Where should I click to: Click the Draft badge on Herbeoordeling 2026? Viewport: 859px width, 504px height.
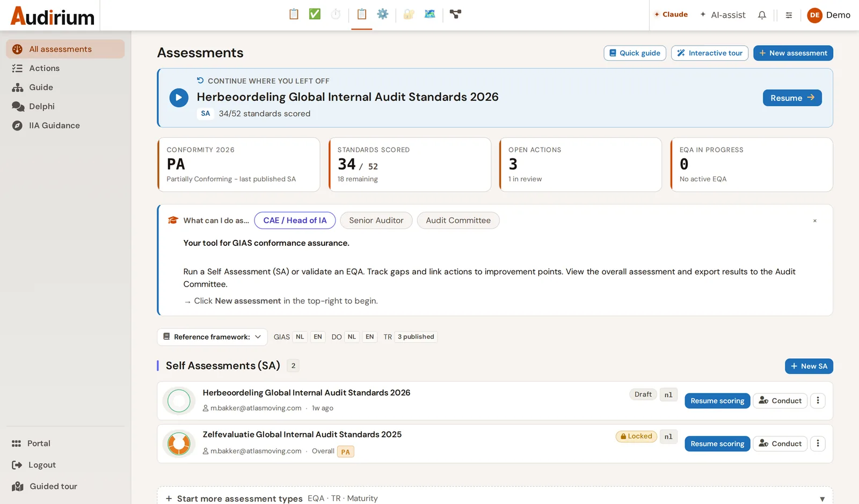(643, 395)
